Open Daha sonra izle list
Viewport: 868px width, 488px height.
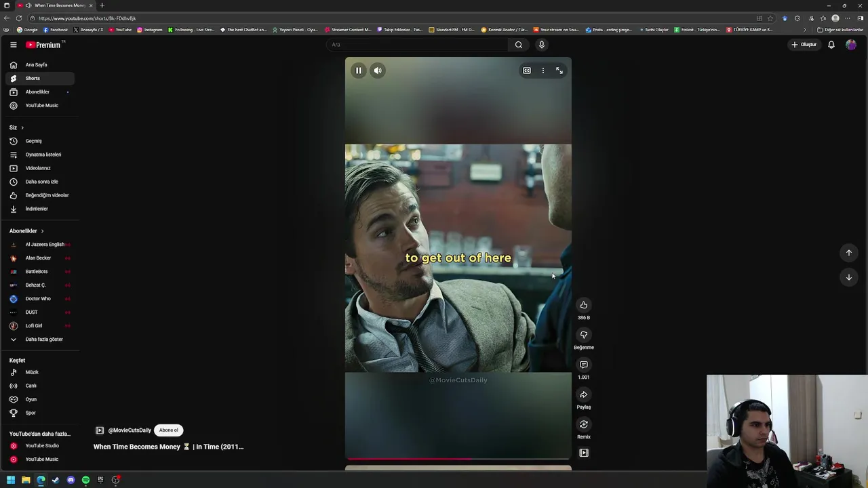tap(40, 182)
